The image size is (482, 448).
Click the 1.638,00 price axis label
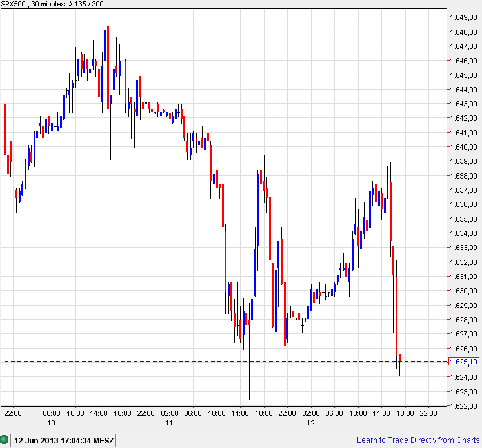pyautogui.click(x=463, y=176)
